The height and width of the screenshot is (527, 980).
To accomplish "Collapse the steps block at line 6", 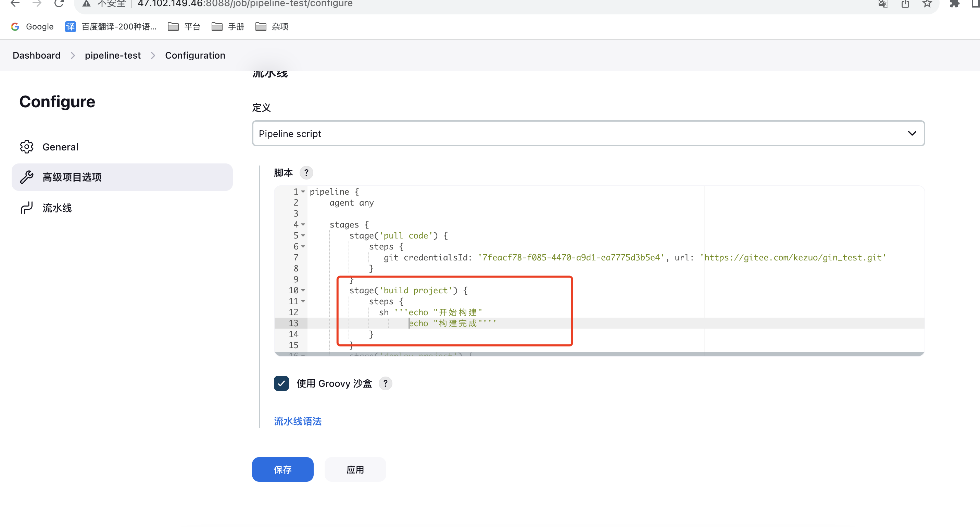I will pos(303,246).
